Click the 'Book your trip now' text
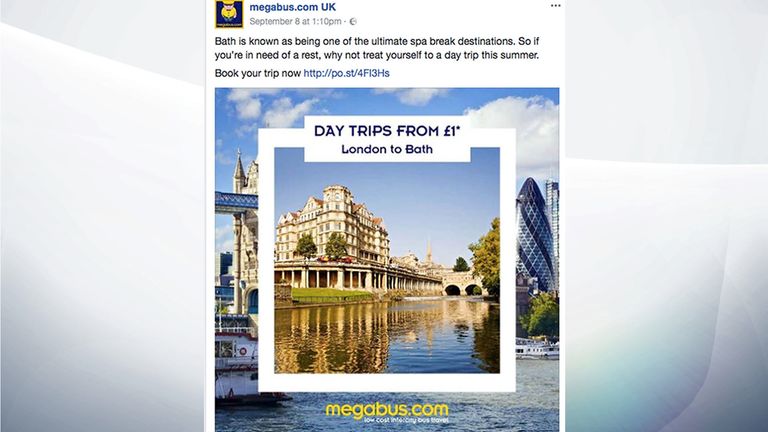Screen dimensions: 768x432 point(258,73)
